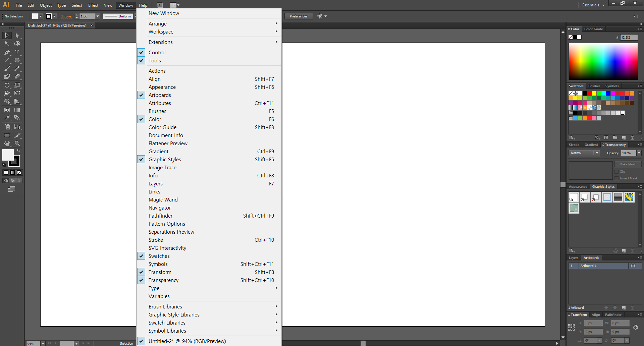
Task: Expand the Arrange submenu
Action: (209, 24)
